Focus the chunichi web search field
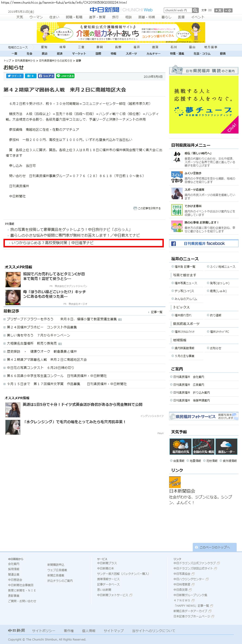 coord(178,10)
